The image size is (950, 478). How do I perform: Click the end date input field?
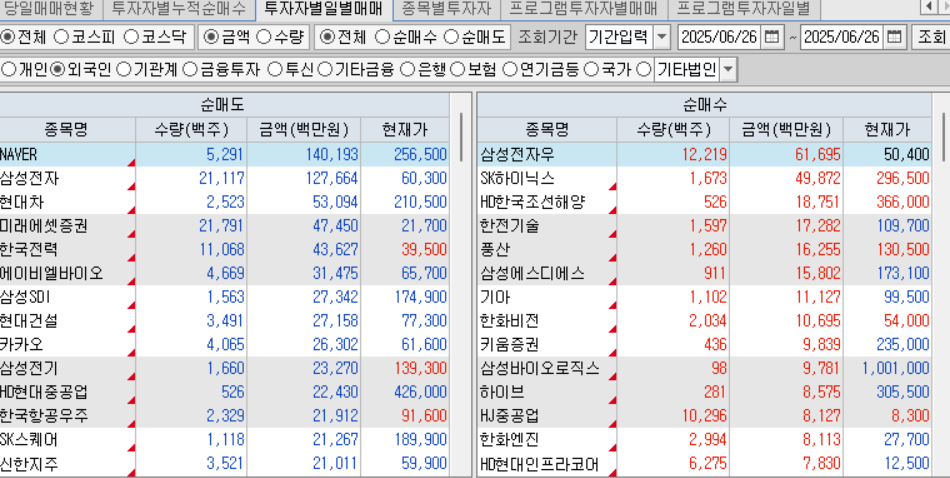[842, 37]
